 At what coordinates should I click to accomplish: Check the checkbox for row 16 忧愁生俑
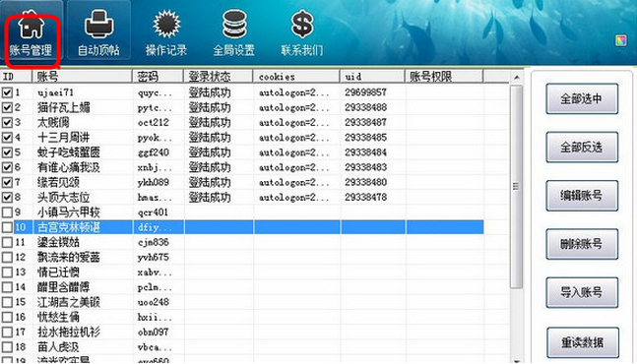coord(7,317)
